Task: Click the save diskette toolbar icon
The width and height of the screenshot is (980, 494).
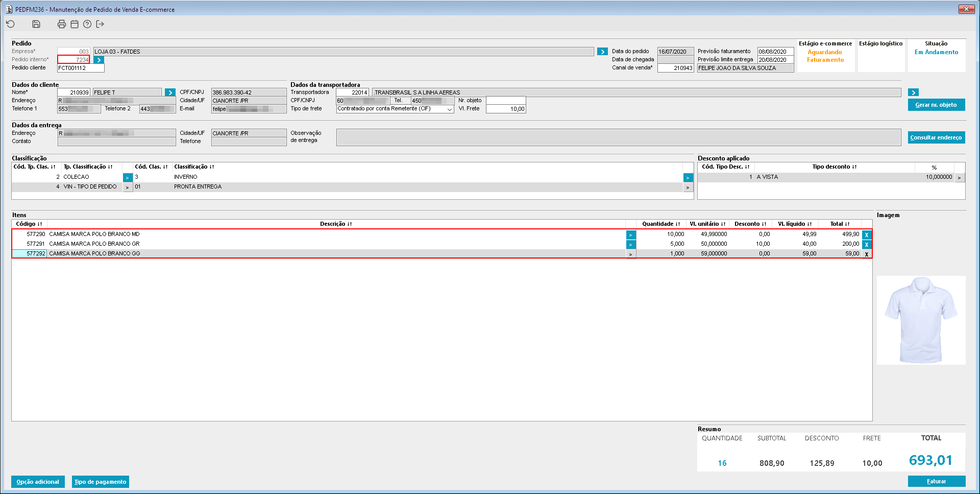Action: point(36,24)
